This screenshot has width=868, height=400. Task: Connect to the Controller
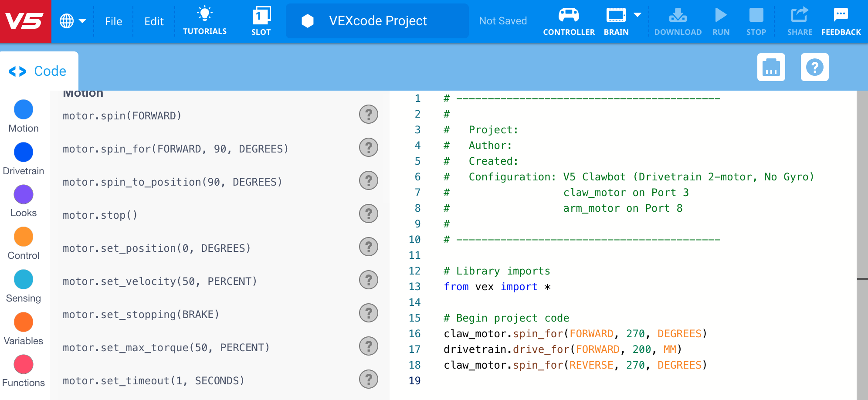(x=569, y=20)
